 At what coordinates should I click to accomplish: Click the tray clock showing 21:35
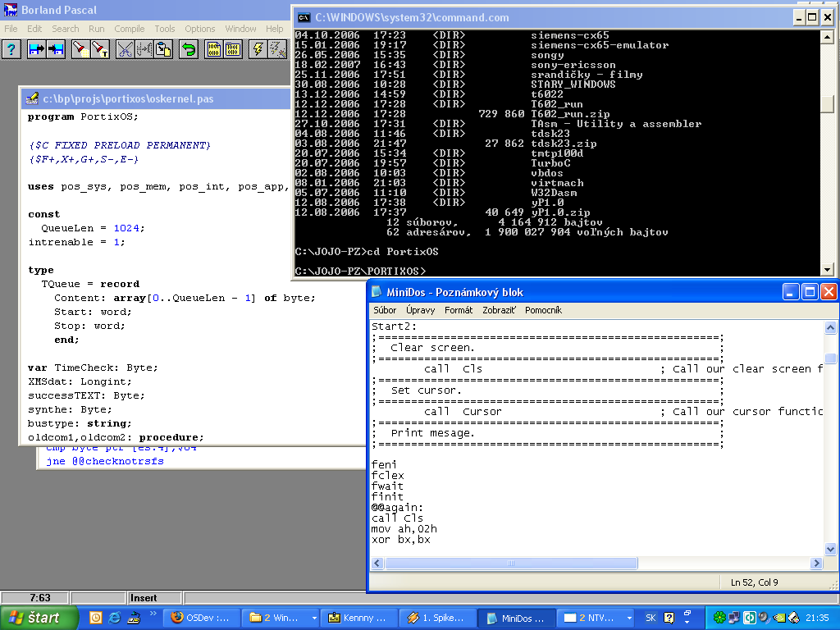pos(817,618)
